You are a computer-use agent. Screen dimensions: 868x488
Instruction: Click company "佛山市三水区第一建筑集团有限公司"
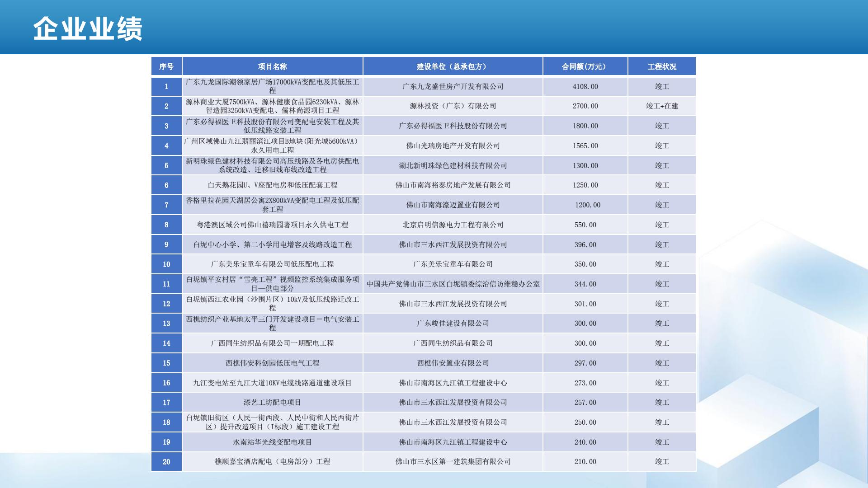point(453,461)
